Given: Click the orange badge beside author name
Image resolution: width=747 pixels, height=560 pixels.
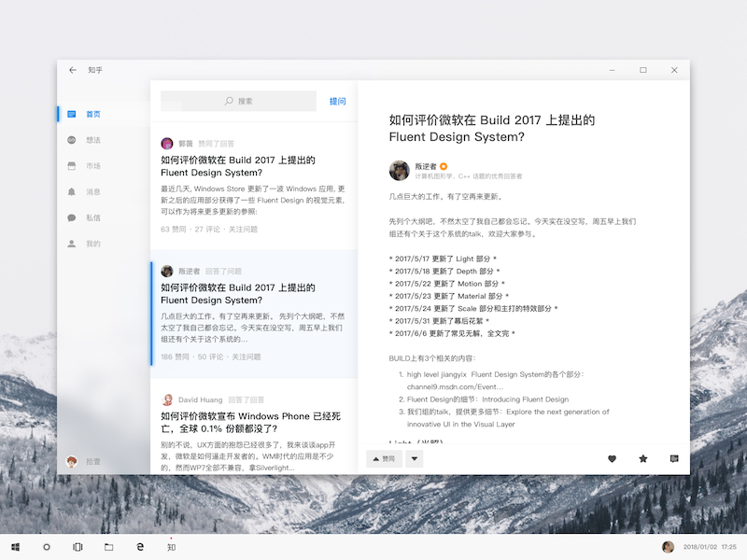Looking at the screenshot, I should [x=444, y=166].
